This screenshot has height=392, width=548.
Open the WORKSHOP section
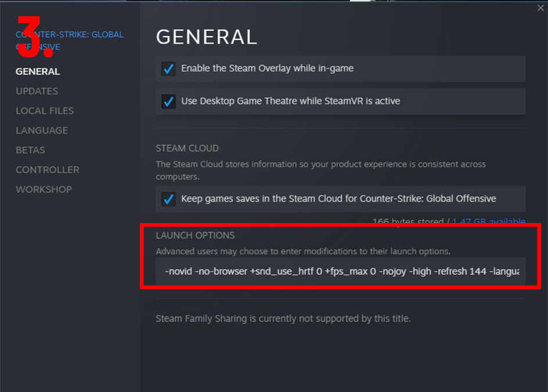[x=44, y=189]
